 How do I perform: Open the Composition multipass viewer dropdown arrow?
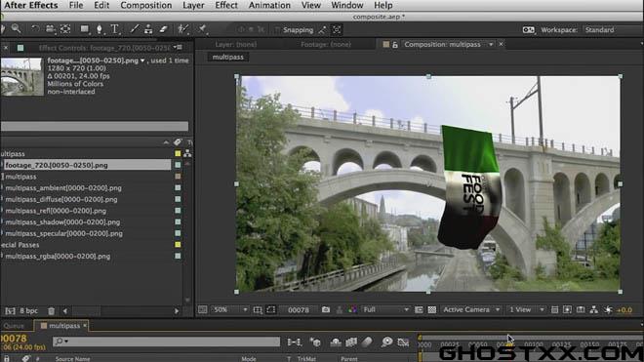491,44
